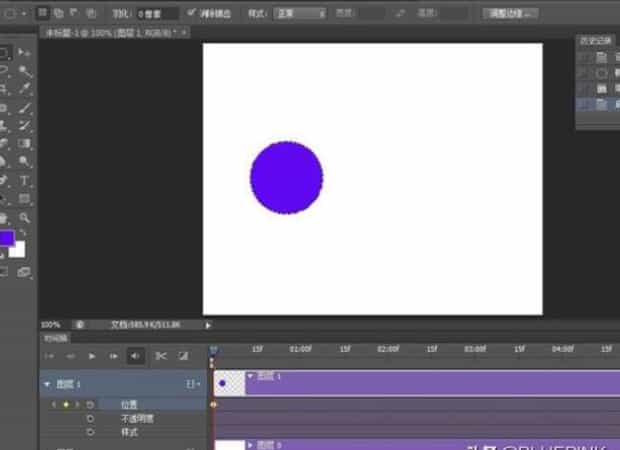Viewport: 620px width, 450px height.
Task: Click the purple foreground color swatch
Action: pos(6,239)
